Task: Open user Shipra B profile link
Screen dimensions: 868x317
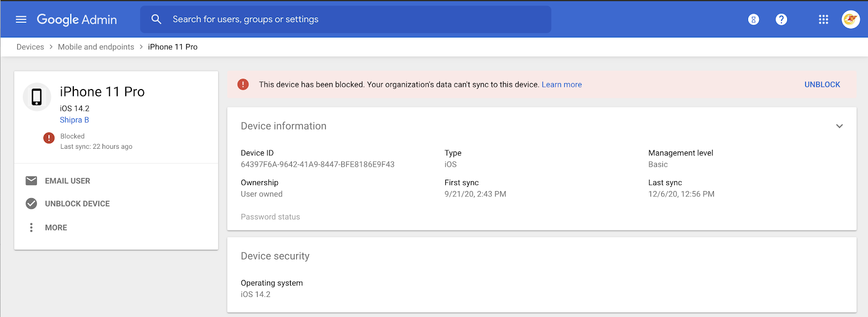Action: tap(74, 120)
